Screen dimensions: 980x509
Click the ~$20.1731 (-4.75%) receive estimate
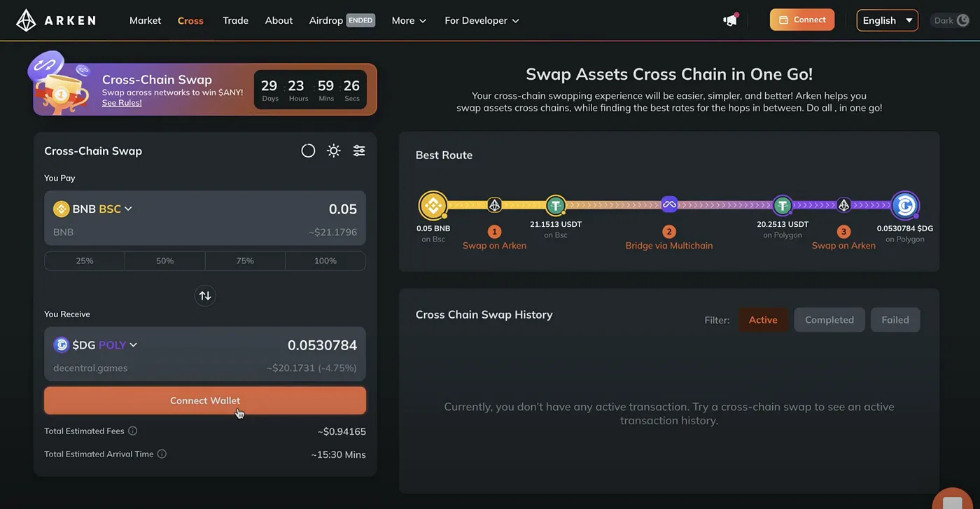coord(311,368)
